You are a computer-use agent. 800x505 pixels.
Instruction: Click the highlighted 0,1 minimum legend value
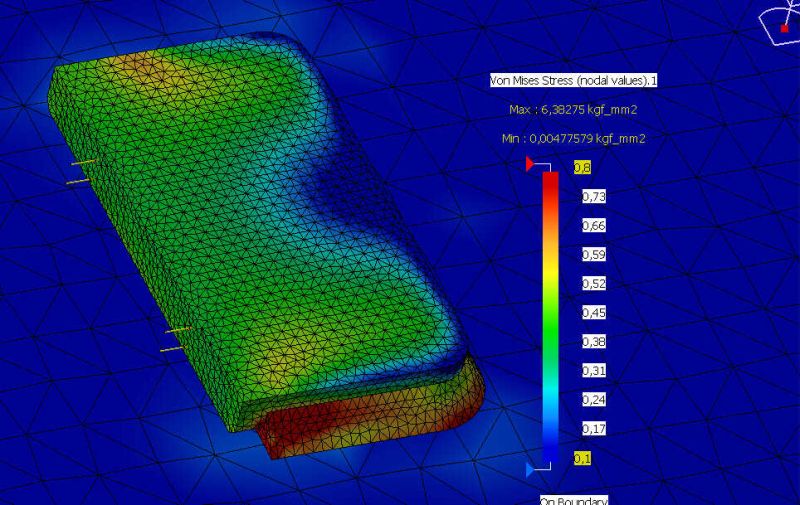pyautogui.click(x=581, y=458)
